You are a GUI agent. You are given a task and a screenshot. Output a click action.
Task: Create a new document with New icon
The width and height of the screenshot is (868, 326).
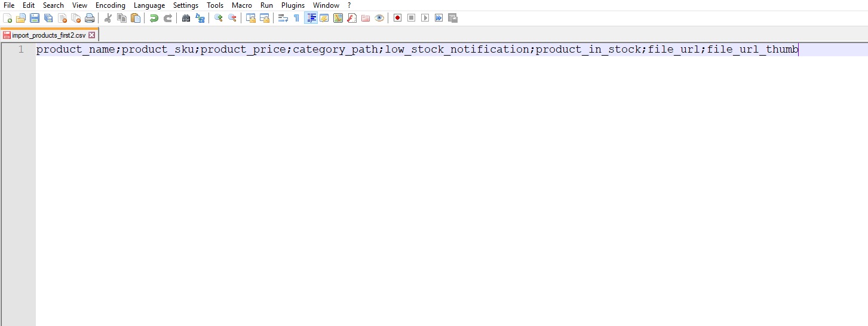[x=7, y=18]
